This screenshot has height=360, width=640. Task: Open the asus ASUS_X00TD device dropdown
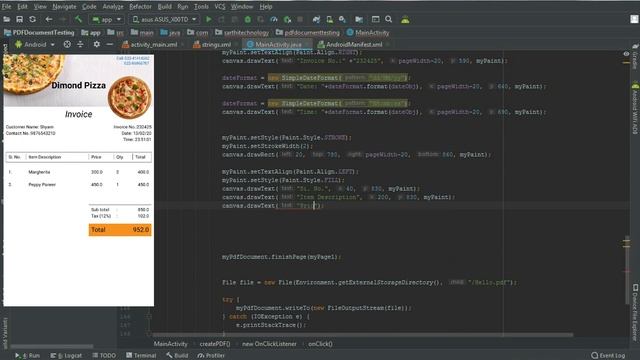coord(164,19)
